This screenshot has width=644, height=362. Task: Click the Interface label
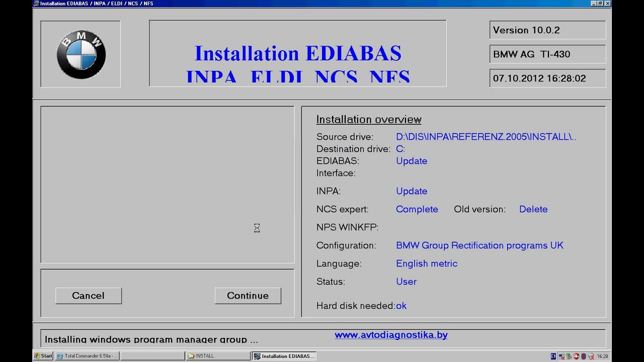coord(336,173)
